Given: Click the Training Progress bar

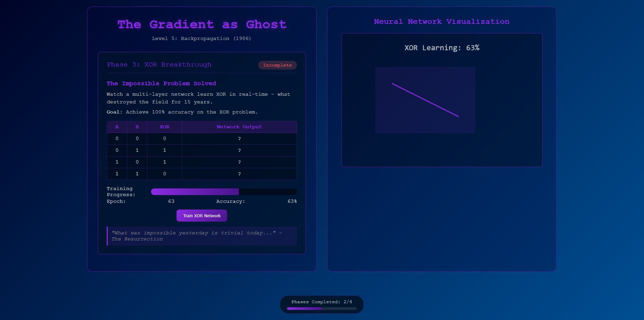Looking at the screenshot, I should [x=224, y=192].
